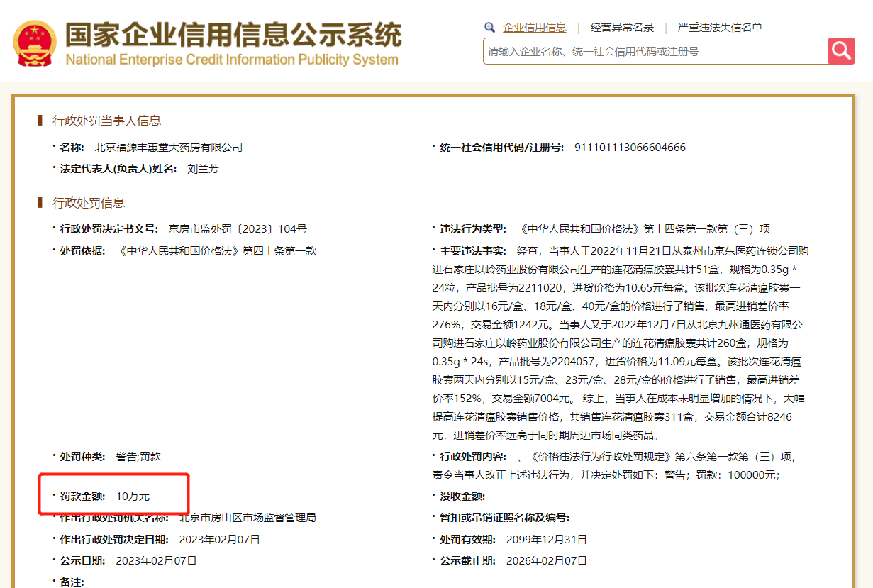This screenshot has height=588, width=873.
Task: Open the 严重违法失信名单 tab
Action: [x=719, y=28]
